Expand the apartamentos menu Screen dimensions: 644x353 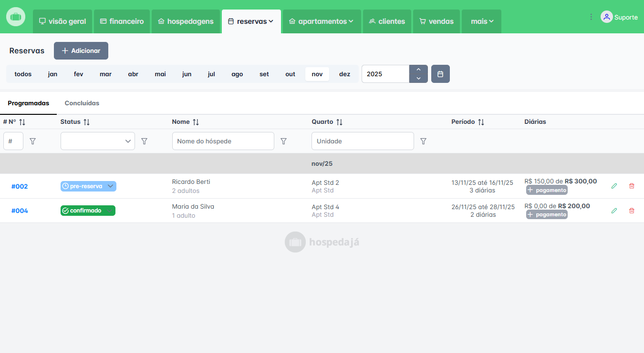[x=322, y=21]
